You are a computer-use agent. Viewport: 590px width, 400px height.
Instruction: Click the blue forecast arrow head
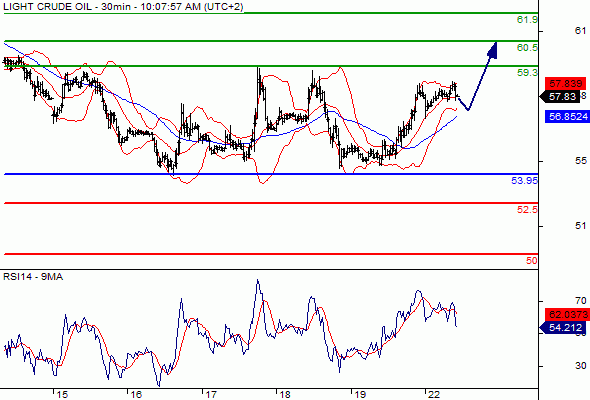[x=493, y=50]
